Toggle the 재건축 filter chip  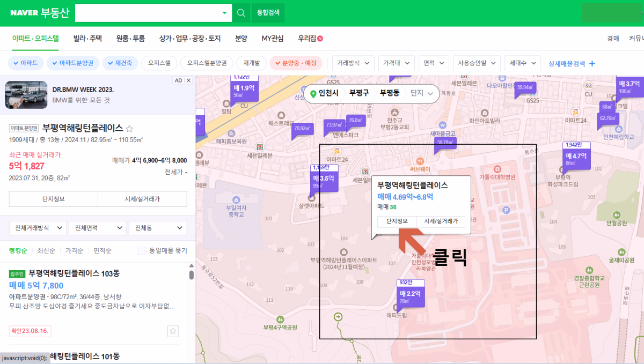(x=120, y=63)
